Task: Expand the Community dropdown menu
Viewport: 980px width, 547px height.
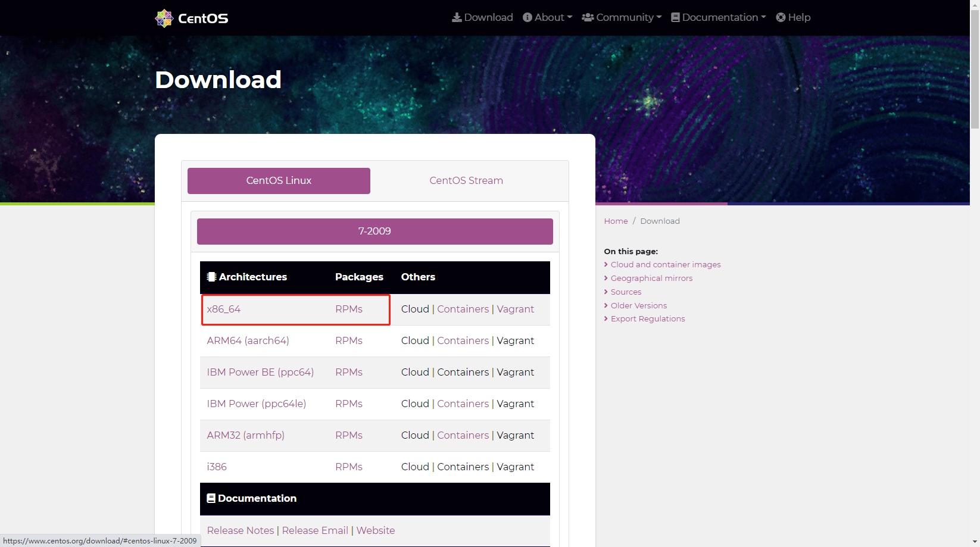Action: 622,17
